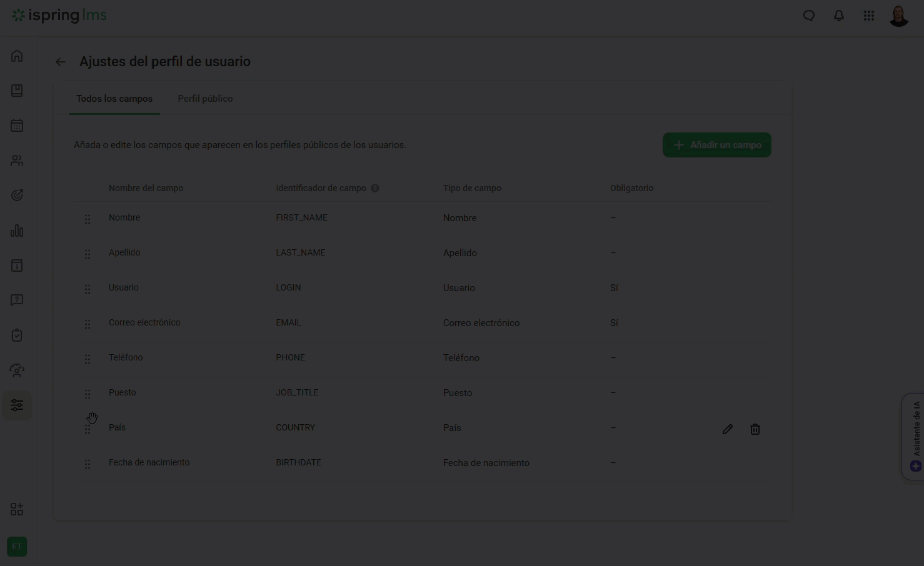Open the users icon in sidebar
This screenshot has height=566, width=924.
[x=17, y=161]
